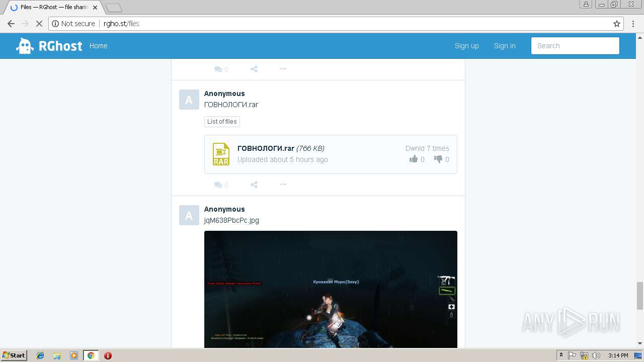Click the Chrome user profile icon
The image size is (644, 362).
tap(586, 4)
